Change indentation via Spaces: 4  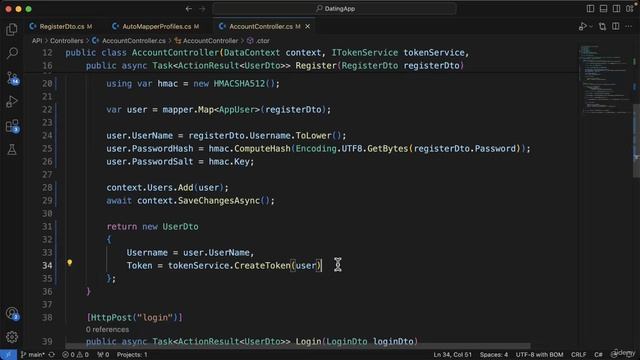point(494,355)
